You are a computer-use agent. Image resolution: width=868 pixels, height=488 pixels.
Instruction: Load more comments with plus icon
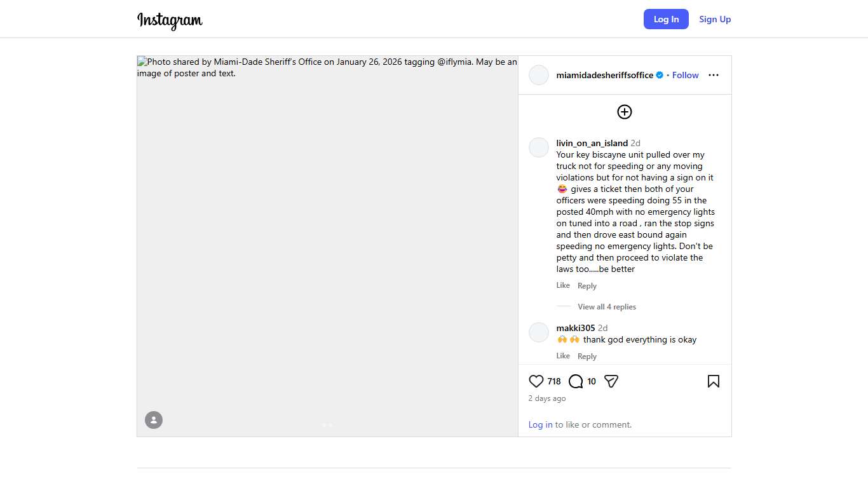[x=625, y=112]
